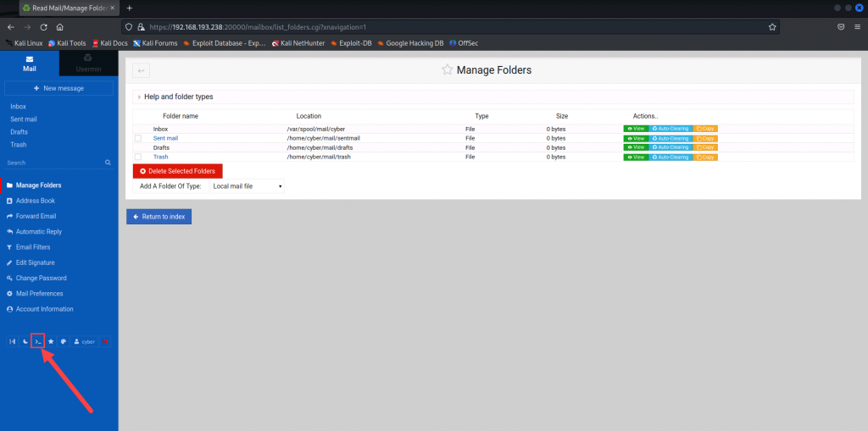This screenshot has height=431, width=868.
Task: Click Add A Folder Of Type button
Action: pos(170,186)
